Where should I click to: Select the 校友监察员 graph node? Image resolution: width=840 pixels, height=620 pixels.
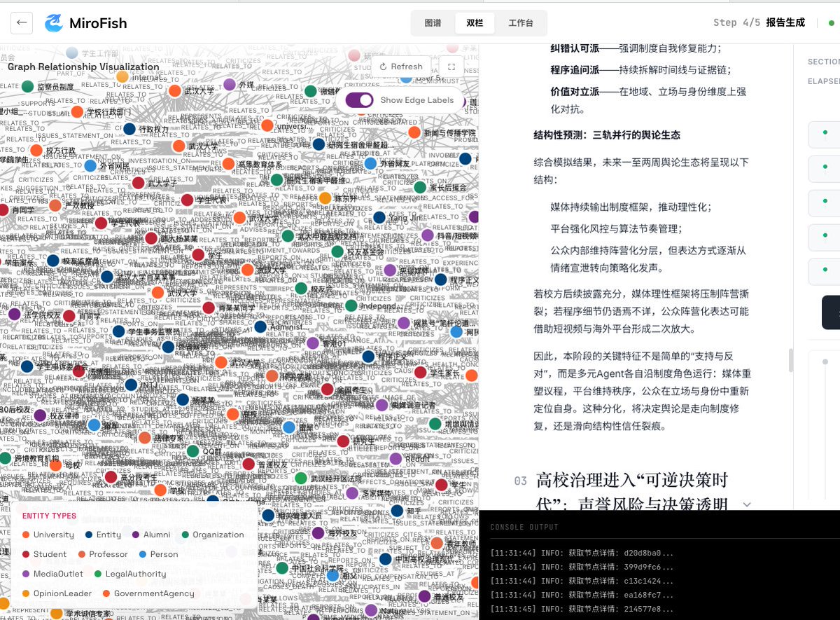(53, 261)
